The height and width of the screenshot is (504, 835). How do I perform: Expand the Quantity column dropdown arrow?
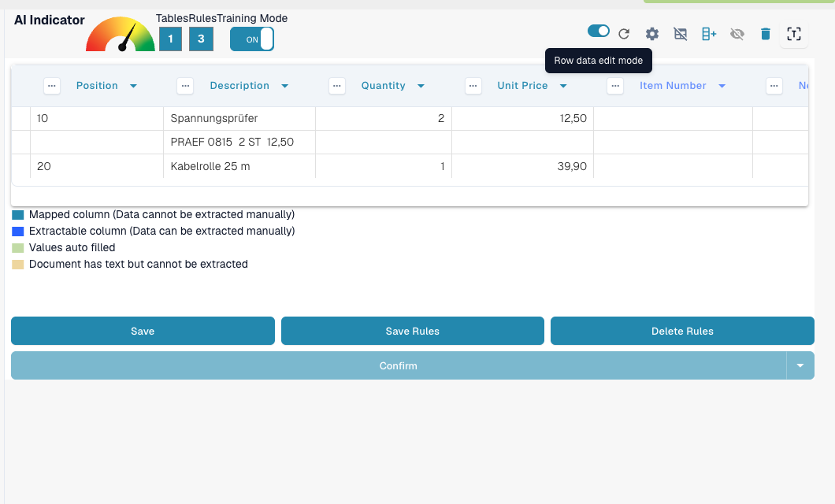click(x=421, y=86)
